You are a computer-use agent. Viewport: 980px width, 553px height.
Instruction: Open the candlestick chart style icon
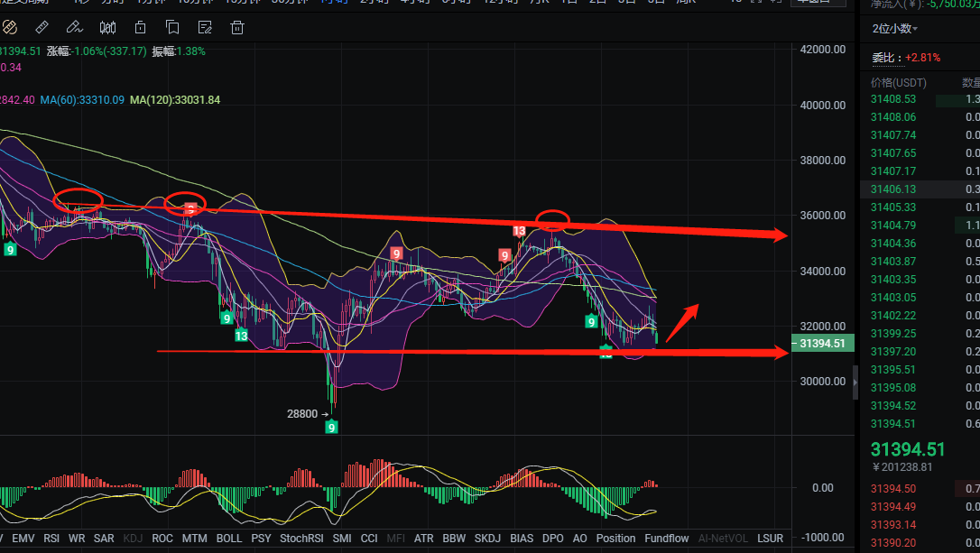110,27
